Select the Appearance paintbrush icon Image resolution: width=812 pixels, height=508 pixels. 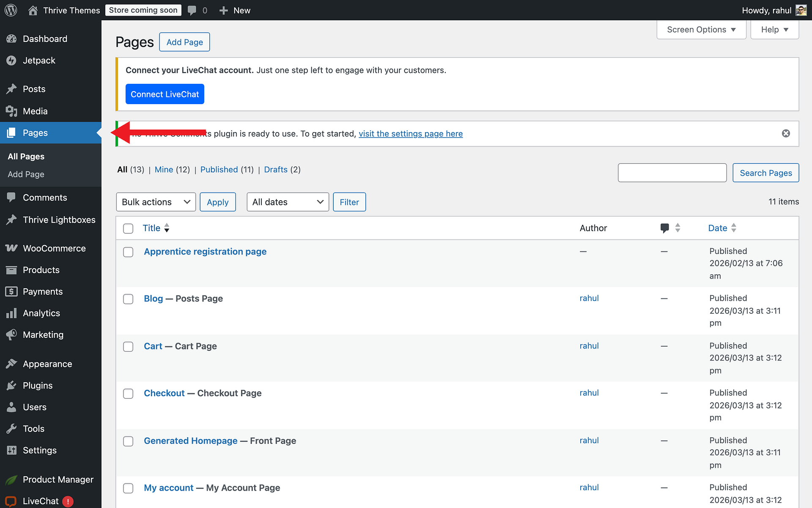pos(12,364)
